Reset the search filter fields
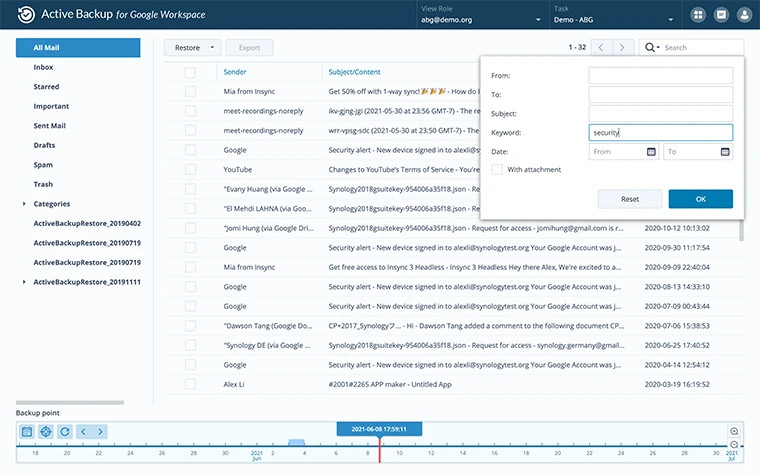Screen dimensions: 760x475 point(629,199)
